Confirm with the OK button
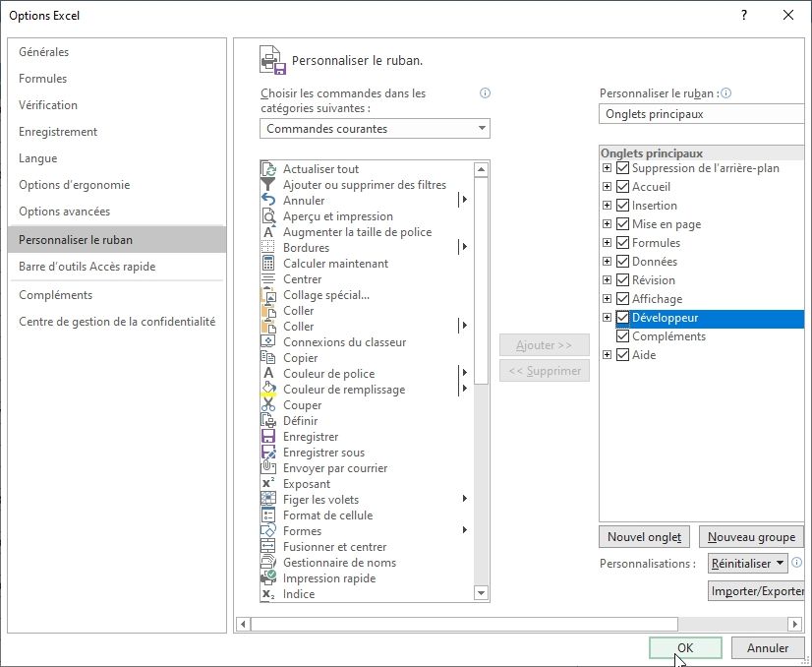 [685, 648]
